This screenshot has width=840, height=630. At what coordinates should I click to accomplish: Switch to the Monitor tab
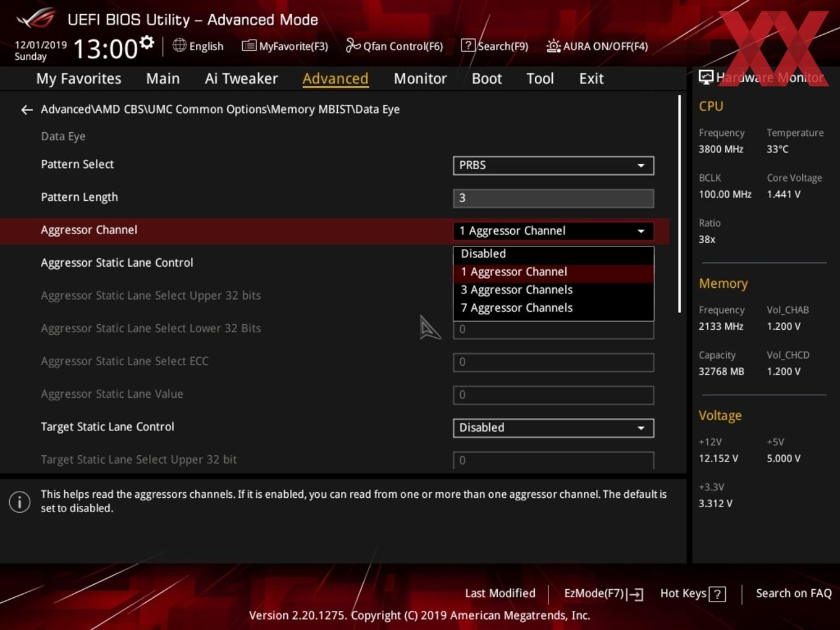(420, 78)
